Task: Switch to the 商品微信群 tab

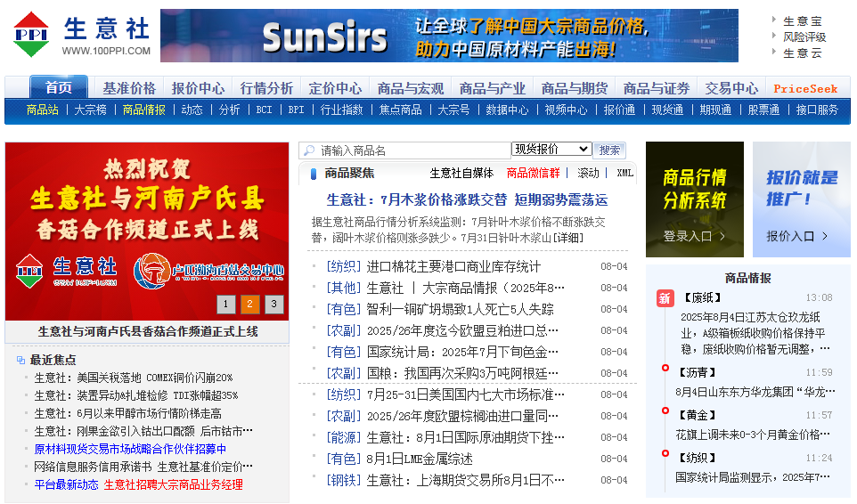Action: (533, 173)
